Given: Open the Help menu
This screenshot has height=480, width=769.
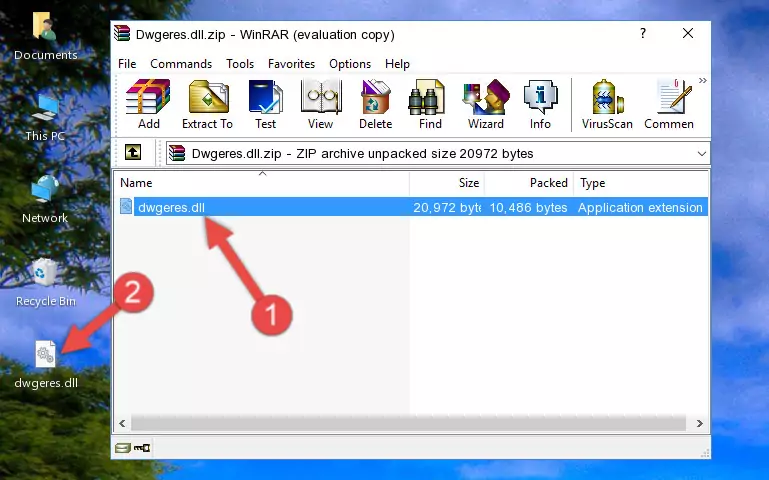Looking at the screenshot, I should coord(397,64).
